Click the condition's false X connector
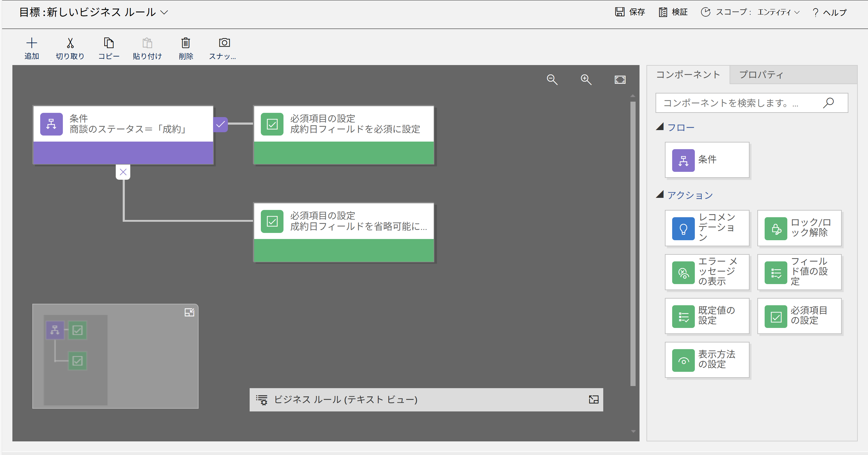 pyautogui.click(x=123, y=172)
